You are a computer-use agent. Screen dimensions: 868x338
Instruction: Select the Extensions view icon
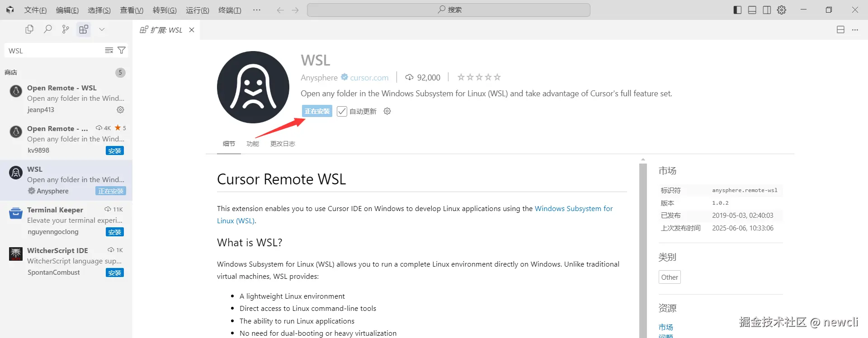(x=84, y=29)
